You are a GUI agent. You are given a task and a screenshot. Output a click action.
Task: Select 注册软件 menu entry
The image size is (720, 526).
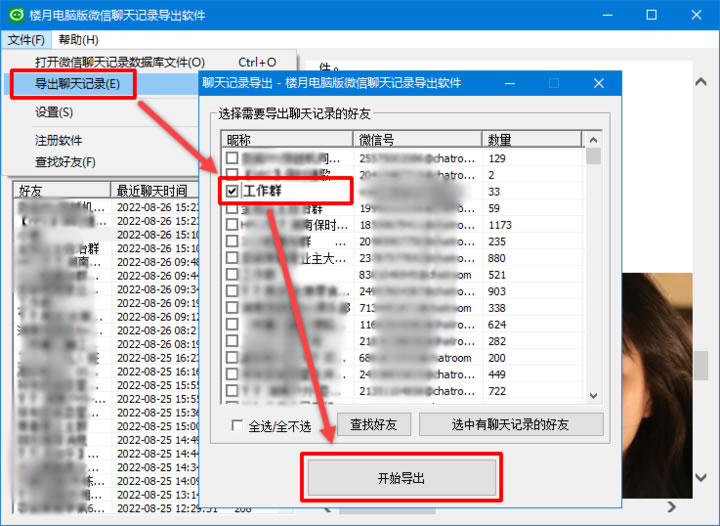tap(59, 140)
